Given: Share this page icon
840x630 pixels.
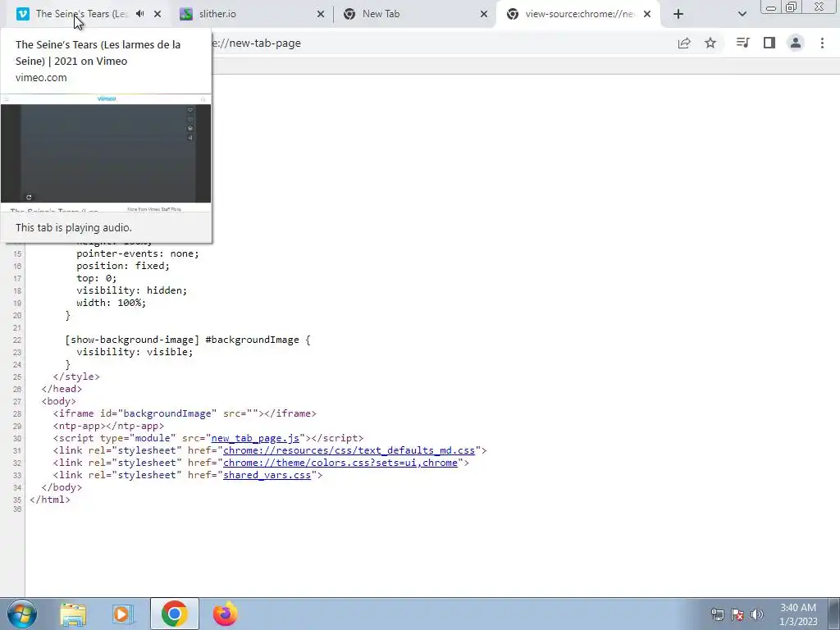Looking at the screenshot, I should pos(684,43).
